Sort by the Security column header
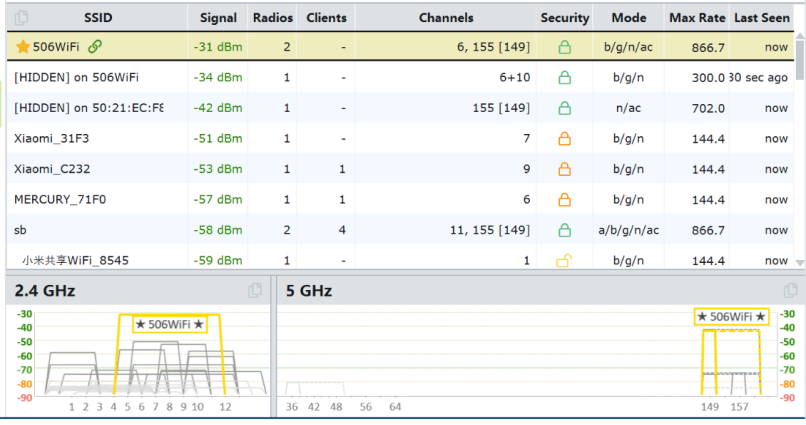806x425 pixels. [x=564, y=18]
